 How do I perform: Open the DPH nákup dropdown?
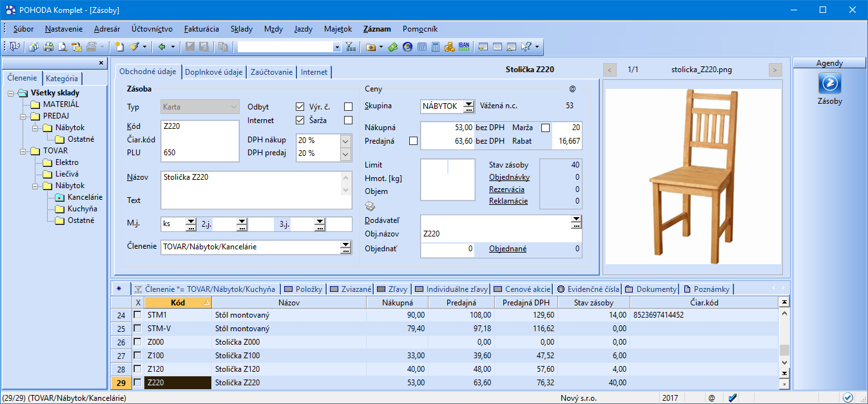pos(345,140)
